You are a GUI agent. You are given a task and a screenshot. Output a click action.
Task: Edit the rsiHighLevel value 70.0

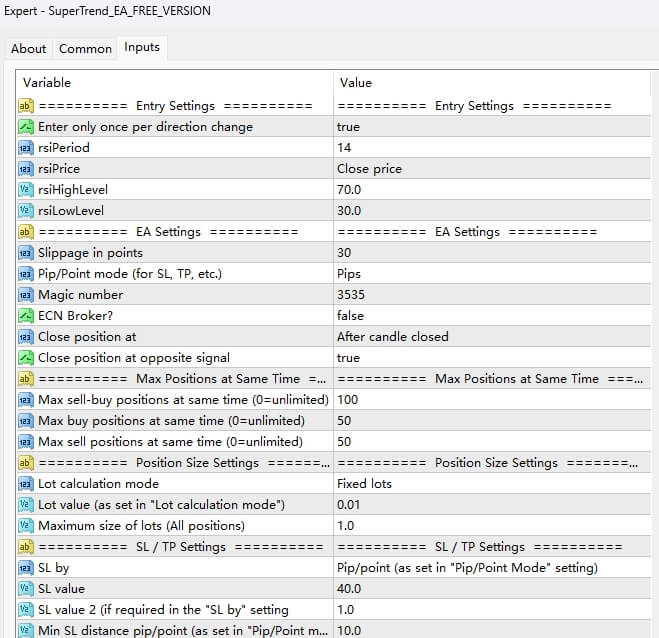(x=492, y=190)
